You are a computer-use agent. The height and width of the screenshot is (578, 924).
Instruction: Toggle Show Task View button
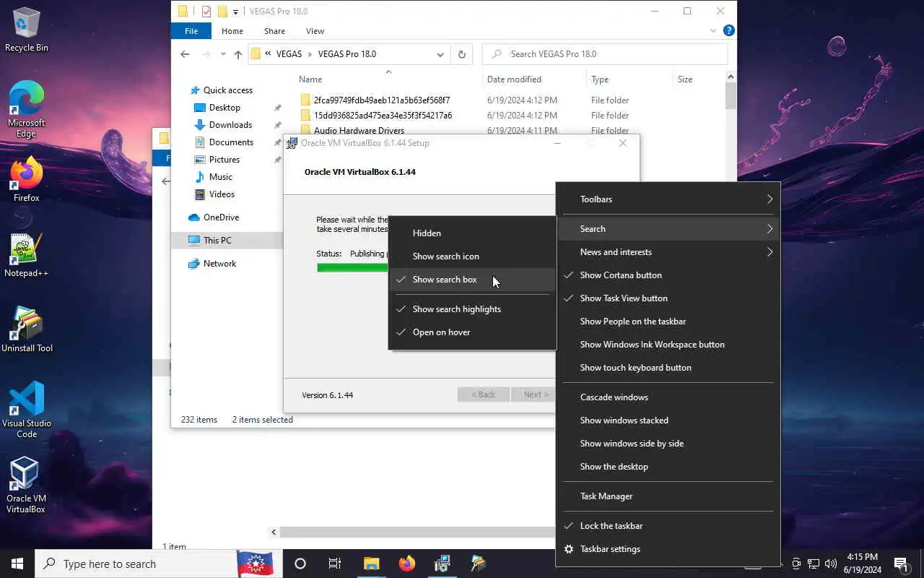pos(668,298)
